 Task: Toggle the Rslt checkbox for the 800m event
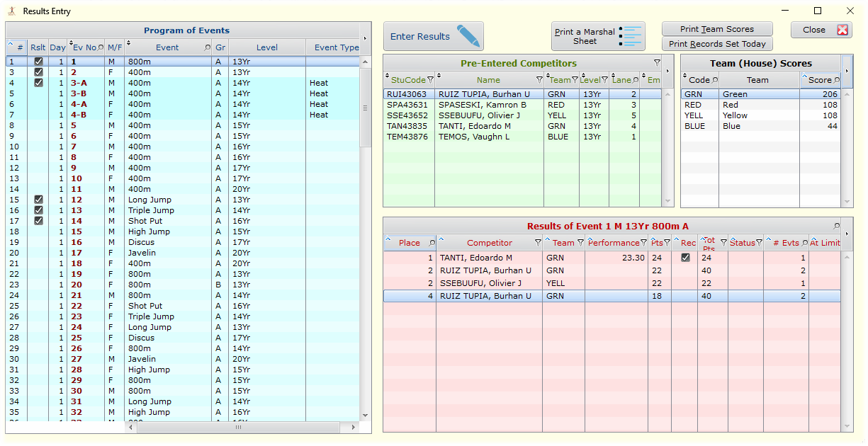coord(38,62)
